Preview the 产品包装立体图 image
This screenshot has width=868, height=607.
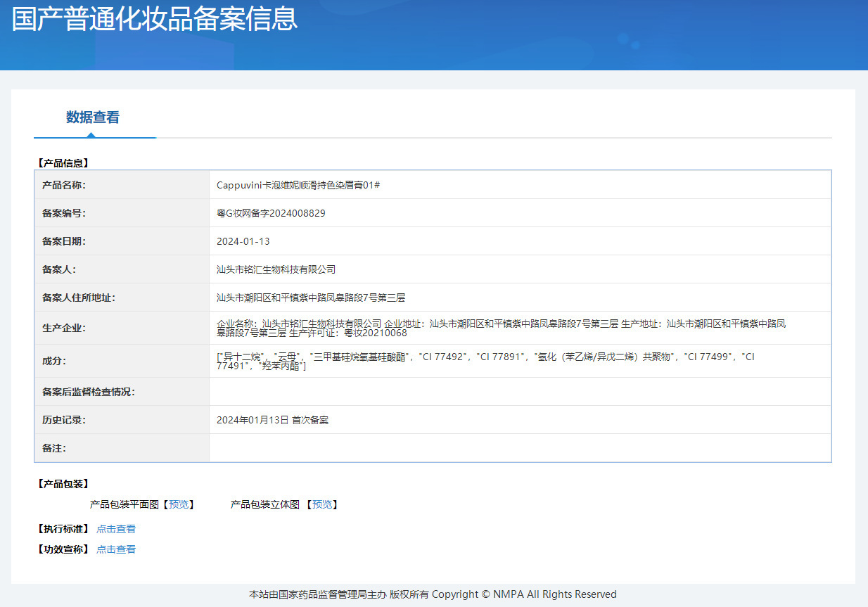click(x=322, y=504)
